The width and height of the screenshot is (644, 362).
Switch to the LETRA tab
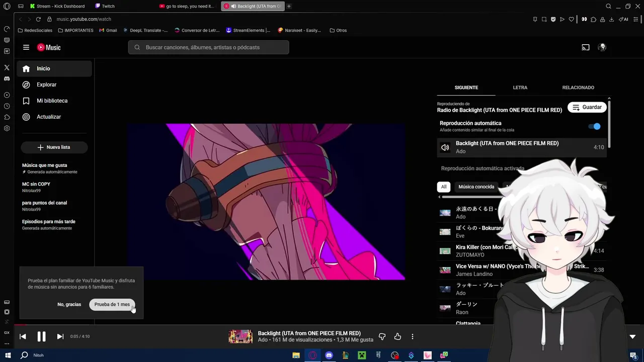[520, 87]
